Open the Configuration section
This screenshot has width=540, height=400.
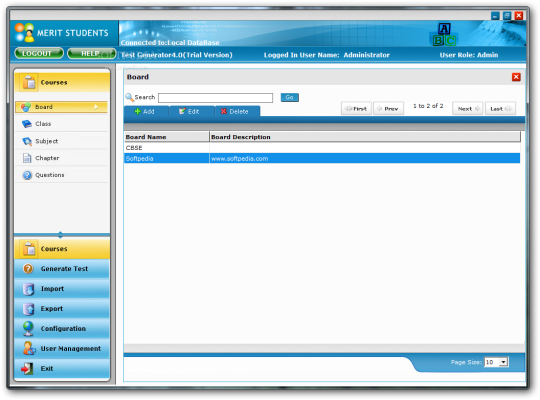[62, 328]
